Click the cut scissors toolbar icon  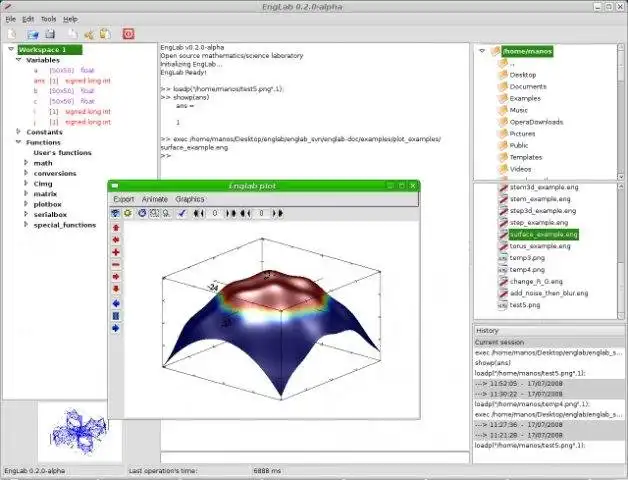tap(89, 34)
